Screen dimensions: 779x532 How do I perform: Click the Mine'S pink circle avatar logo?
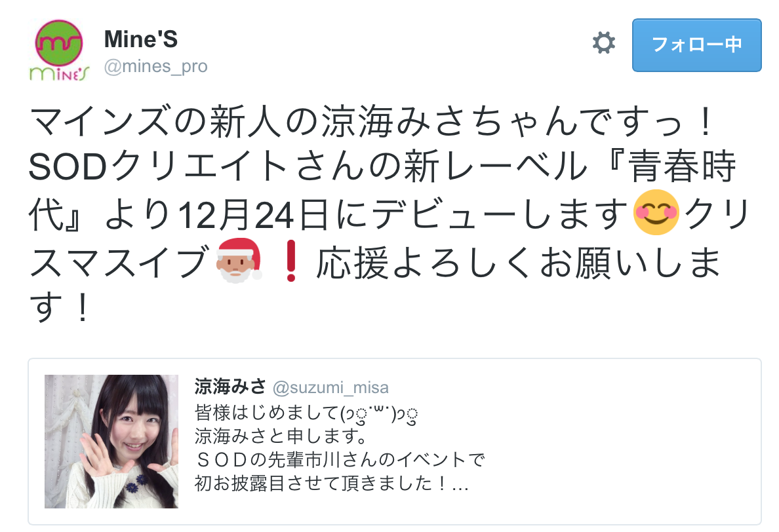point(58,42)
